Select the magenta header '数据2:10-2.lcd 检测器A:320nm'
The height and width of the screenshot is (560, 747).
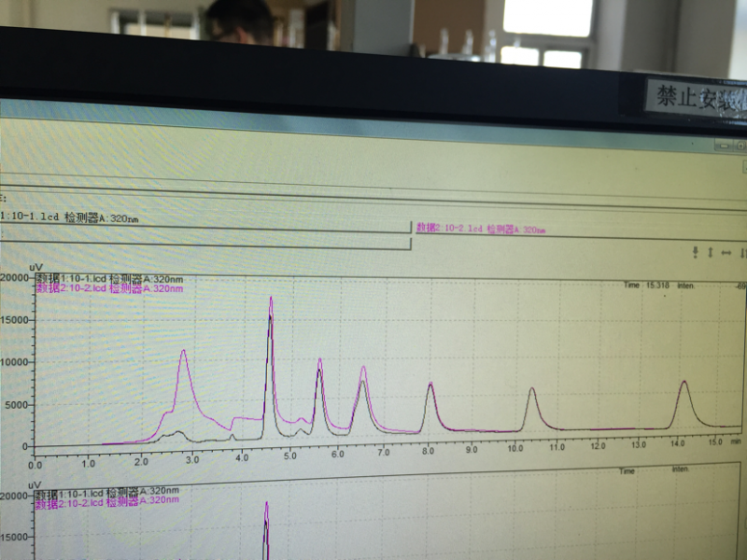(481, 229)
